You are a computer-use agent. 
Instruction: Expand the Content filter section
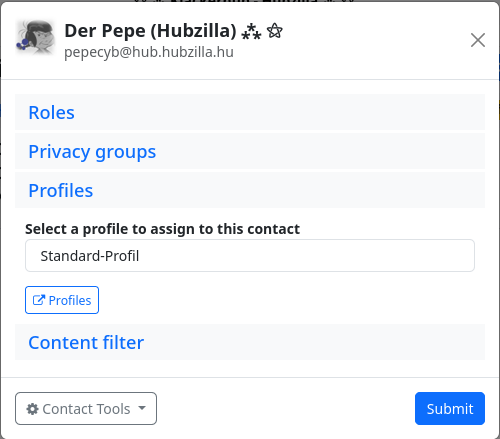[x=86, y=342]
